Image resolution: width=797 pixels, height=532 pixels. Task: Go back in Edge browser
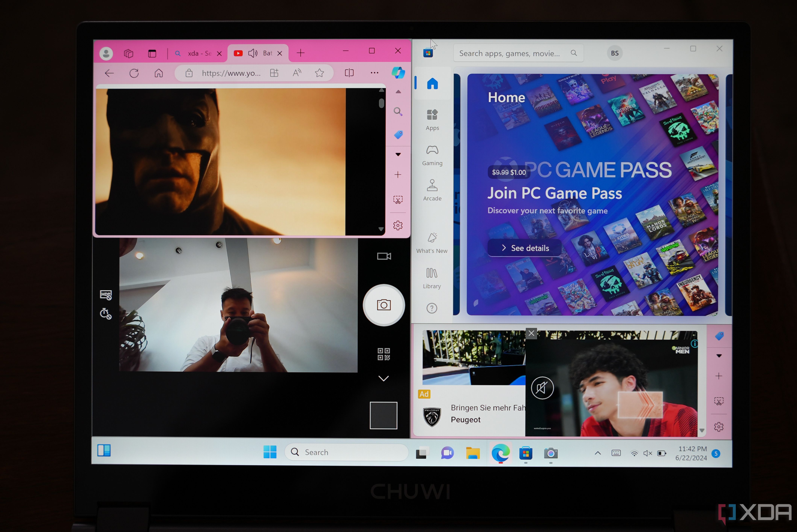tap(109, 73)
